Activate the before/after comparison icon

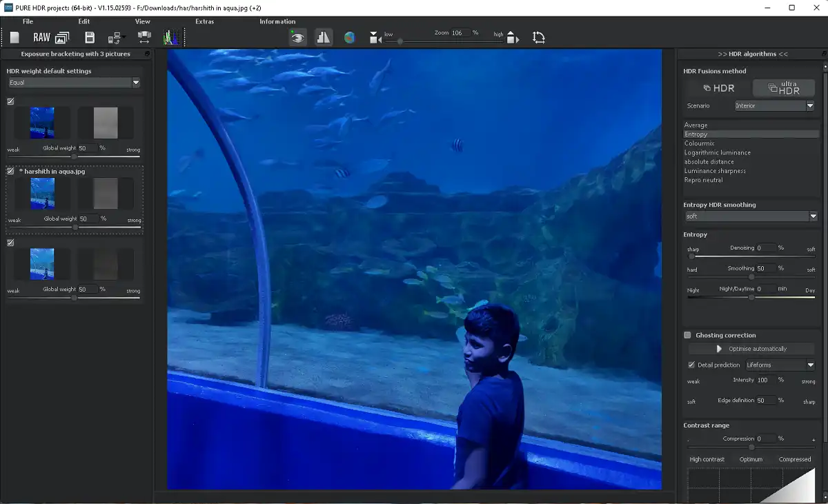pyautogui.click(x=323, y=38)
